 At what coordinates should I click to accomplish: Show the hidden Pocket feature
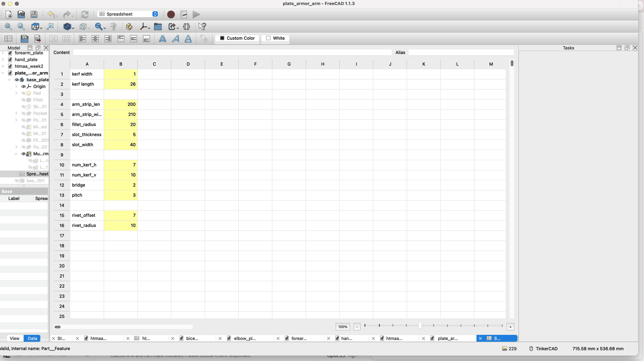pyautogui.click(x=23, y=113)
